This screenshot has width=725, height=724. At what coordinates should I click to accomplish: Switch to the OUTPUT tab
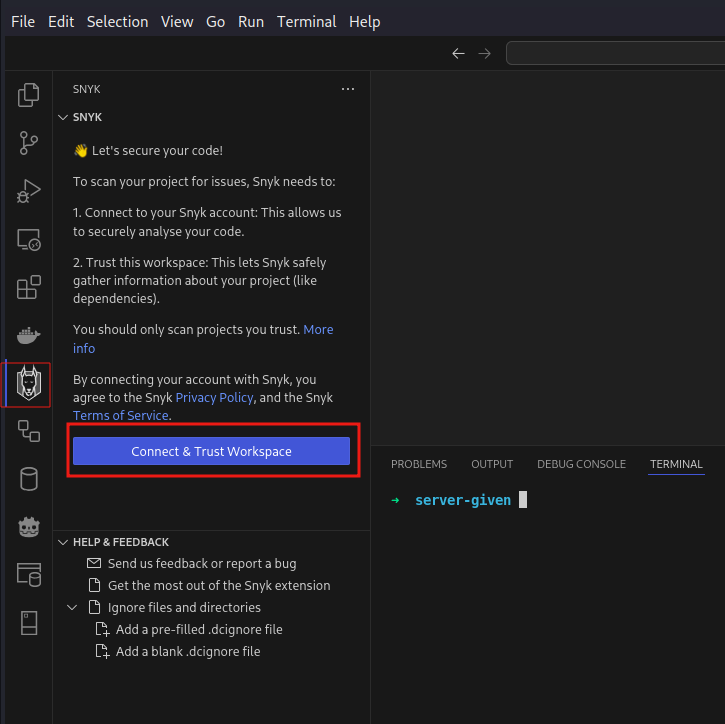click(x=492, y=464)
